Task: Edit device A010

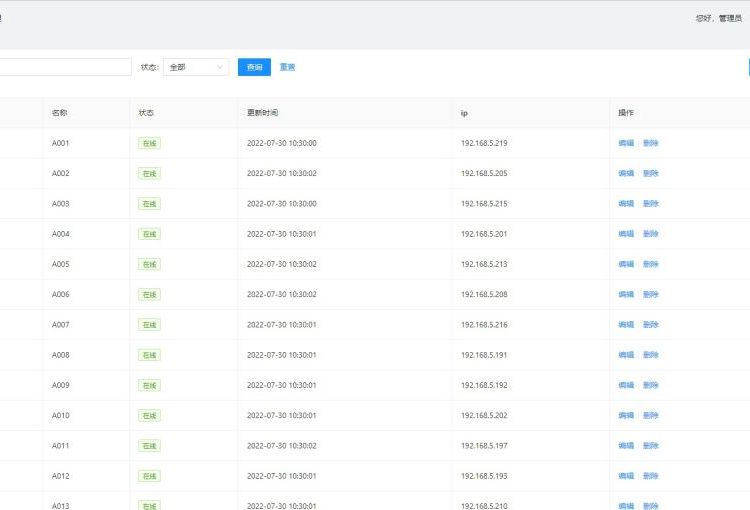Action: (x=626, y=415)
